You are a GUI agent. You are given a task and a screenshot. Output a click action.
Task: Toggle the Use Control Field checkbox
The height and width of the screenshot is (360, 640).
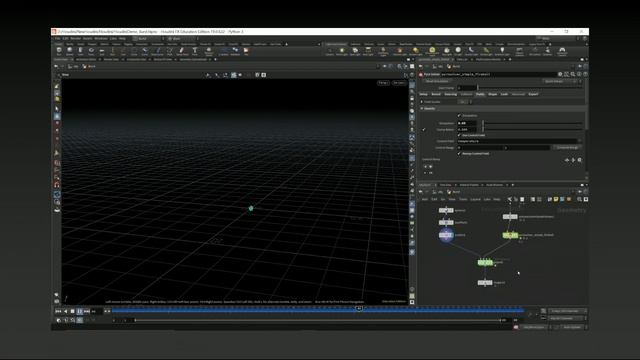point(459,135)
